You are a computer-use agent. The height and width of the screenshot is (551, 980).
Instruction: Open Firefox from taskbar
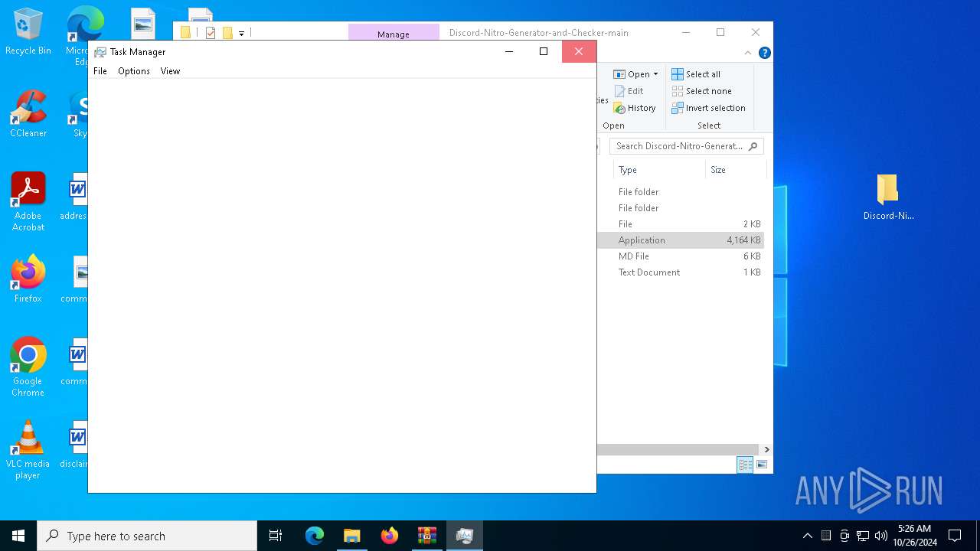[390, 536]
